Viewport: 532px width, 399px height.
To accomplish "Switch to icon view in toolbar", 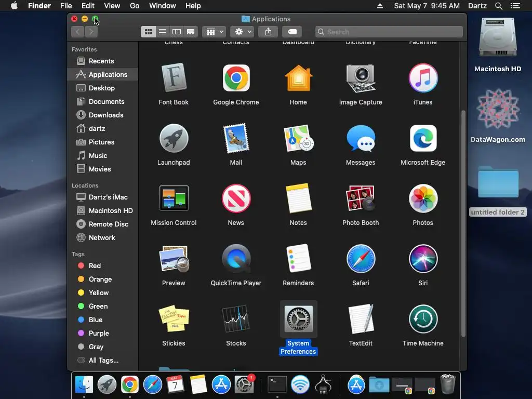I will 148,32.
